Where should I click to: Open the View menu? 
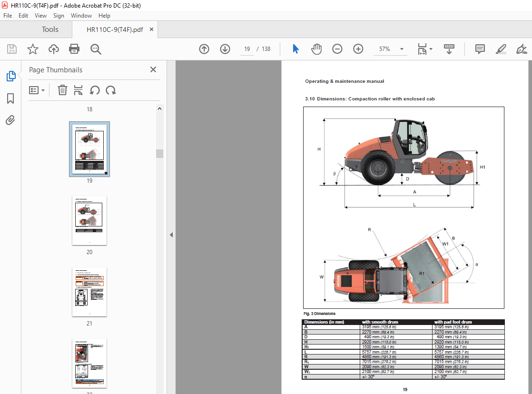point(40,16)
